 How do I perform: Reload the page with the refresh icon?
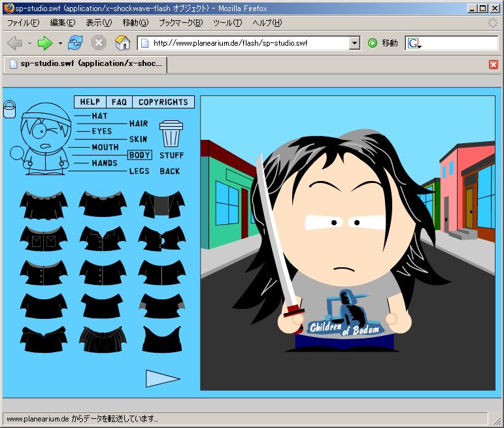click(75, 42)
